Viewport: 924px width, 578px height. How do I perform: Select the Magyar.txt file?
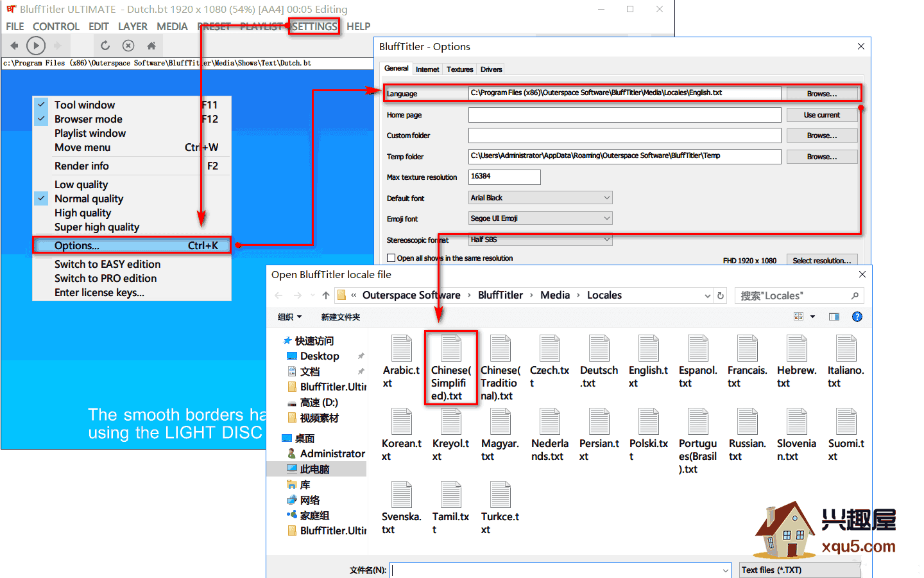coord(500,435)
